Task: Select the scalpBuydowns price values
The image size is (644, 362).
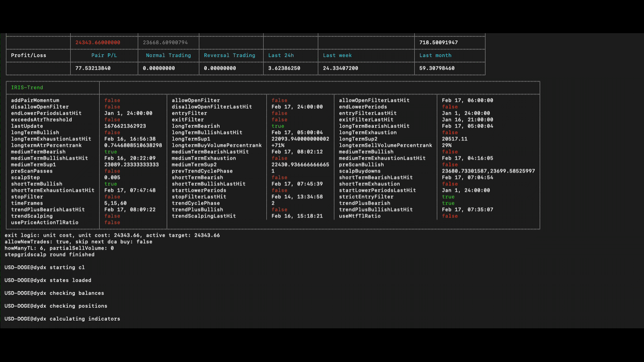Action: (x=488, y=171)
